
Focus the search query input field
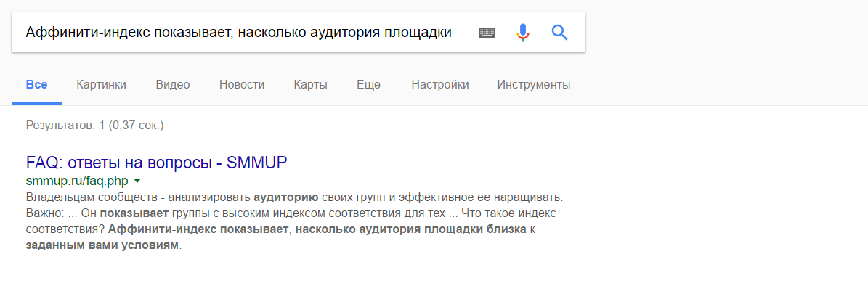pos(240,33)
